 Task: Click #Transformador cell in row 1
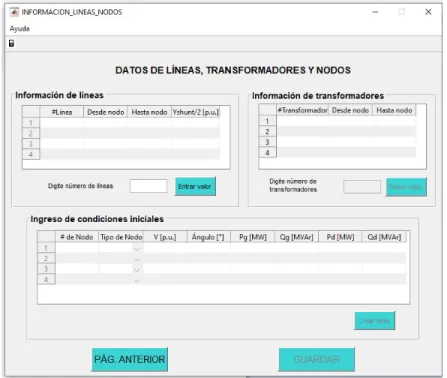click(303, 121)
